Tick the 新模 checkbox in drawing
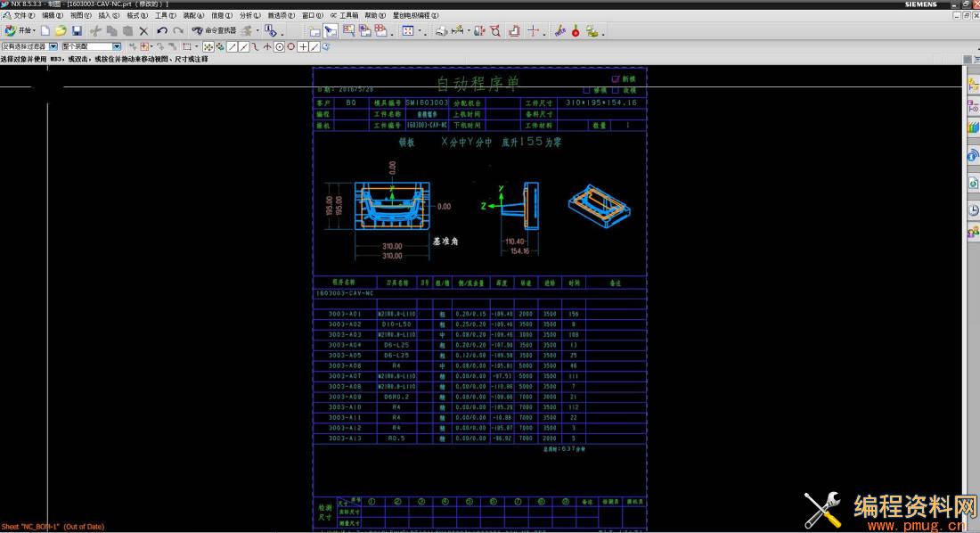 (x=615, y=78)
